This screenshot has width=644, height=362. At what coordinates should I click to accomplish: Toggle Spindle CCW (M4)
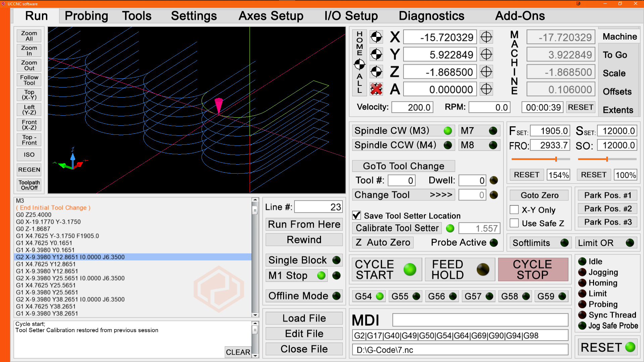(x=403, y=145)
